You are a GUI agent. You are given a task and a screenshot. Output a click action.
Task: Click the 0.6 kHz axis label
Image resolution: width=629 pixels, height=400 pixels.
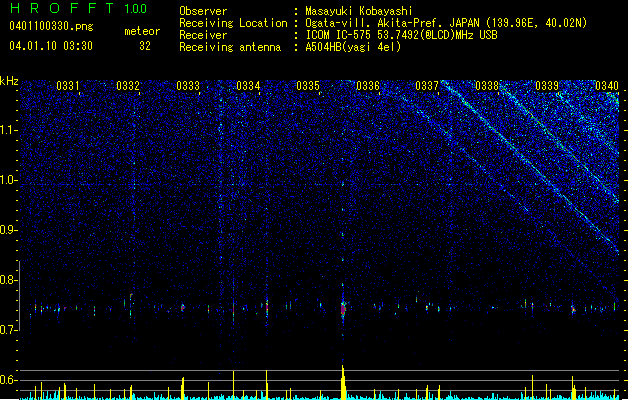(9, 380)
